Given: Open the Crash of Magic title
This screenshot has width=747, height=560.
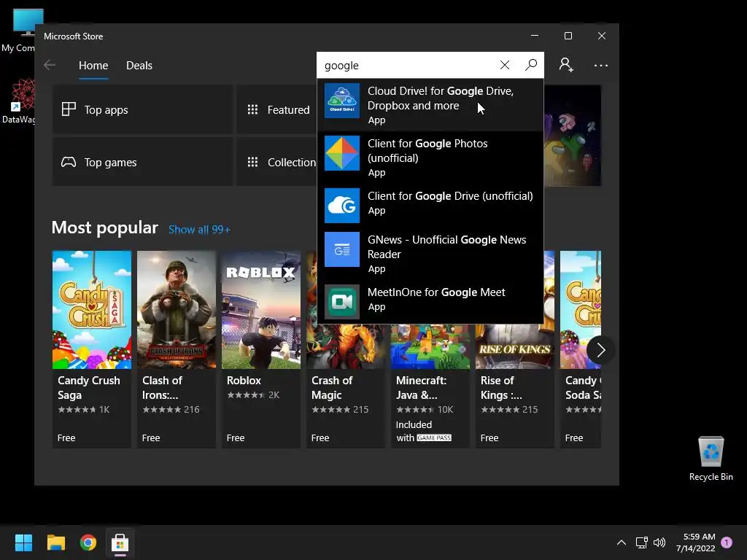Looking at the screenshot, I should [332, 388].
